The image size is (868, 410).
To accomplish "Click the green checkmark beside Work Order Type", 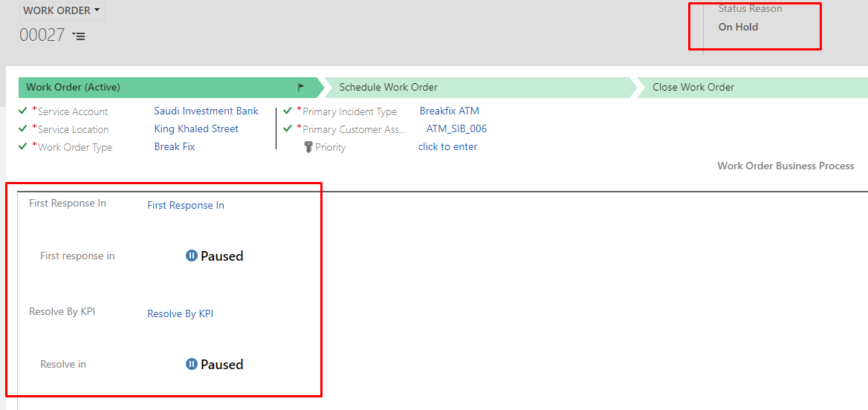I will [23, 146].
